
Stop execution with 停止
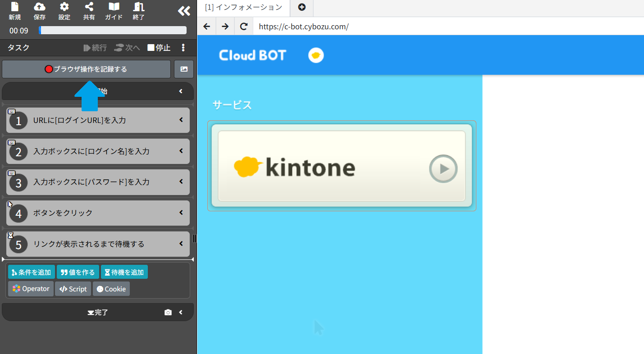[x=159, y=48]
